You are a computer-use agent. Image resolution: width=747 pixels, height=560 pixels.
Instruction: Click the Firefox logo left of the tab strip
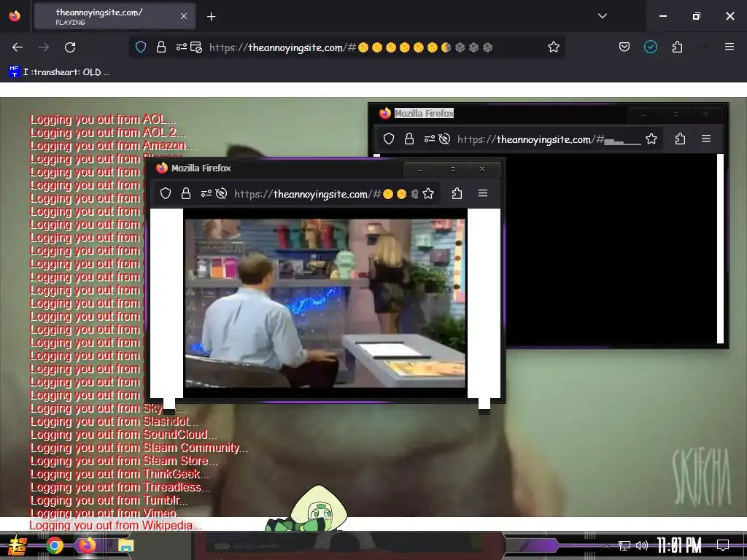coord(15,16)
